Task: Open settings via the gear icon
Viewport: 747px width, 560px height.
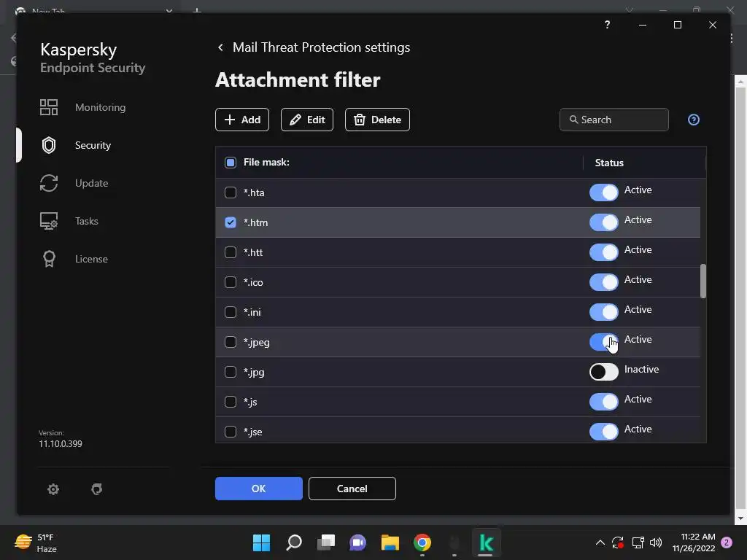Action: coord(53,489)
